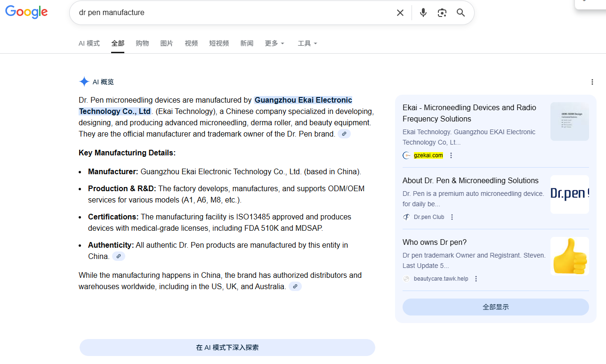This screenshot has width=606, height=364.
Task: Click the 全部显示 button
Action: point(495,307)
